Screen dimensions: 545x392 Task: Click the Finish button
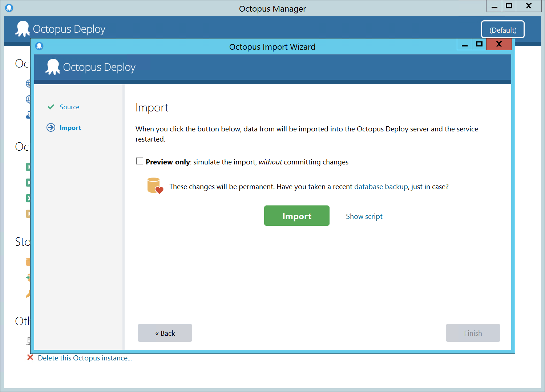point(473,333)
